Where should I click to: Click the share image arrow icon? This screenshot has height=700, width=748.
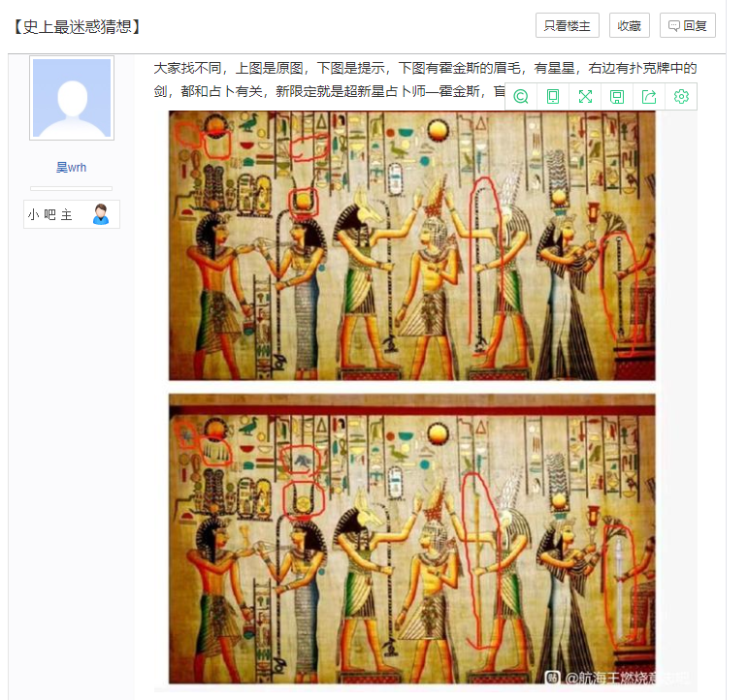pyautogui.click(x=649, y=97)
